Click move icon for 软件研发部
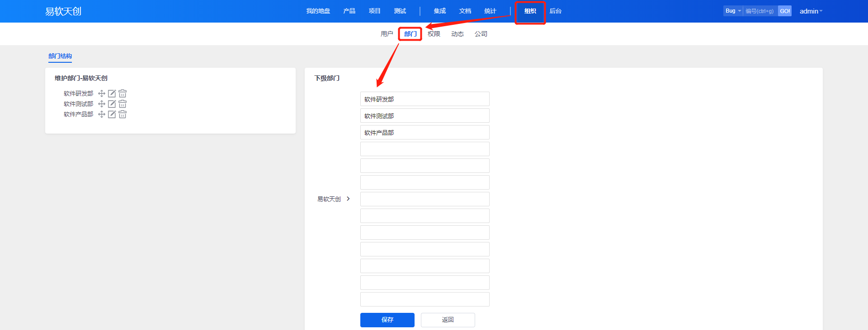This screenshot has height=330, width=868. click(x=102, y=93)
